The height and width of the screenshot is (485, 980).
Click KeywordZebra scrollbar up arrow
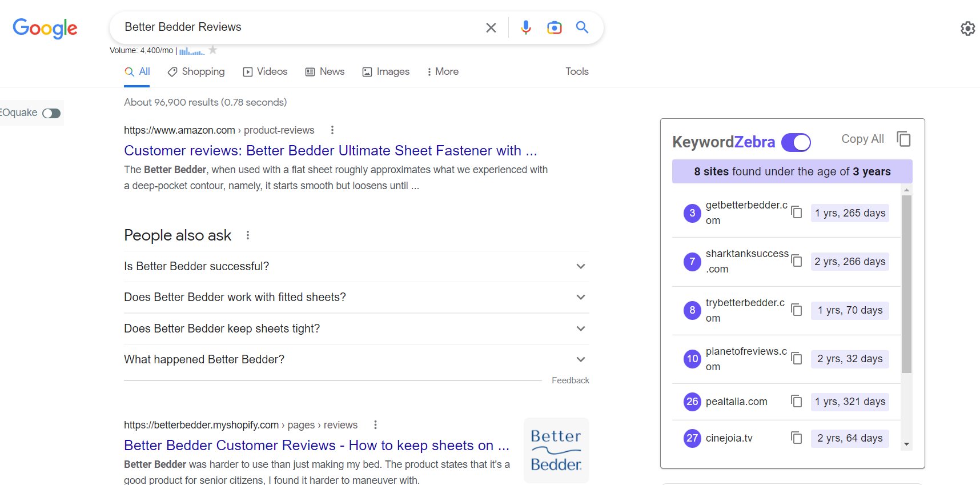coord(906,190)
